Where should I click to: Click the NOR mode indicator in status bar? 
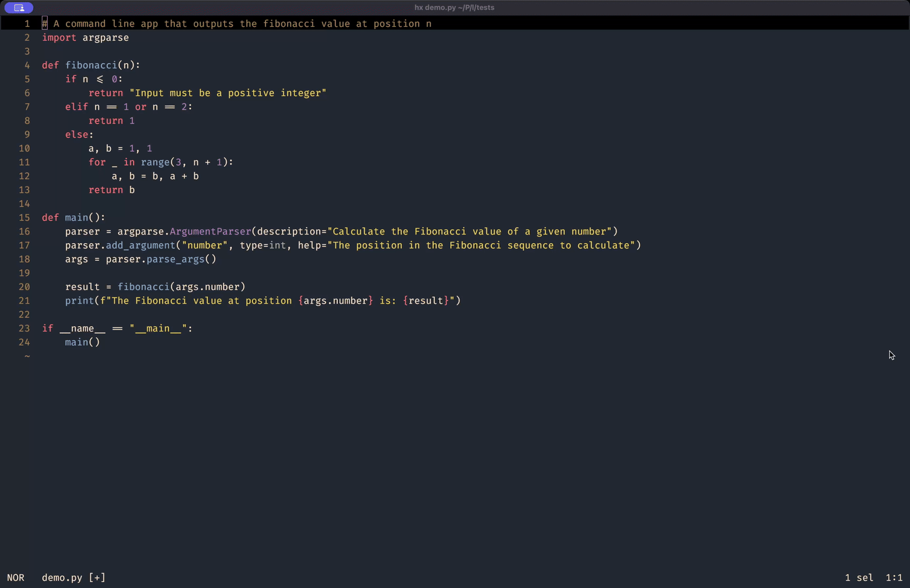click(16, 577)
